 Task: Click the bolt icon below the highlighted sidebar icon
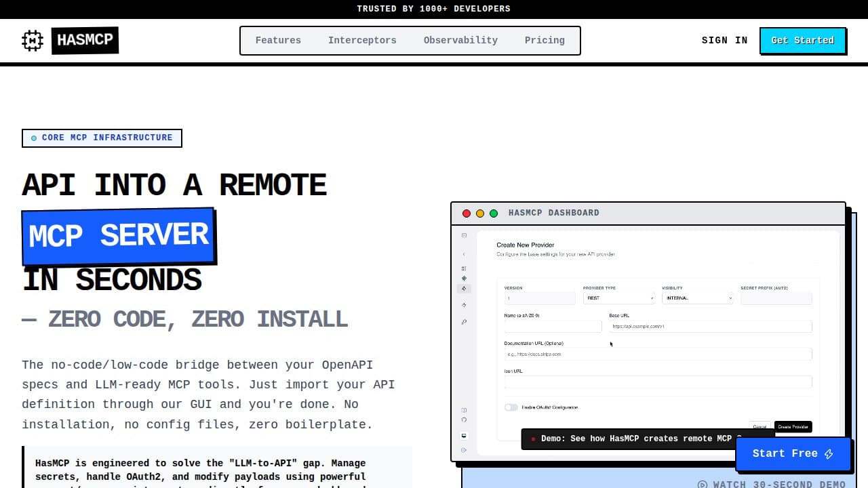click(x=464, y=305)
